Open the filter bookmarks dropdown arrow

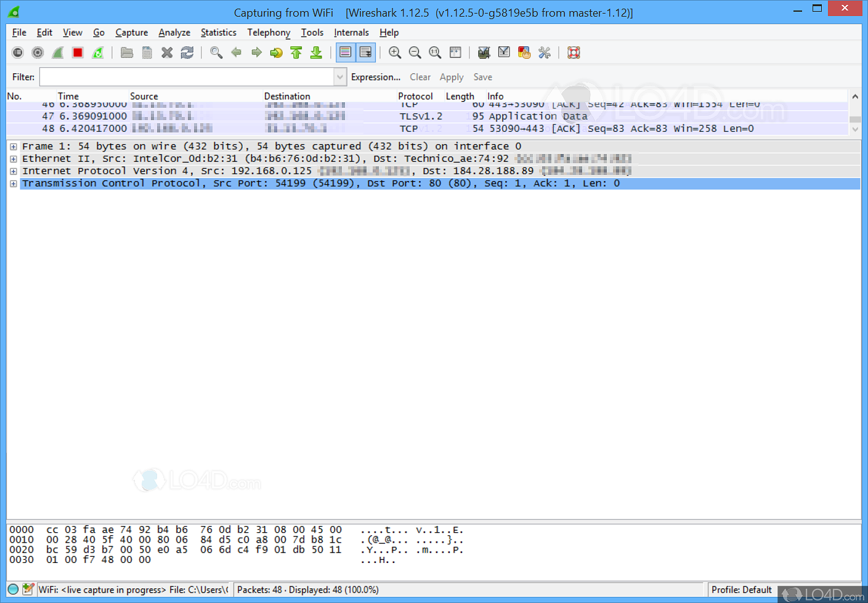coord(339,76)
